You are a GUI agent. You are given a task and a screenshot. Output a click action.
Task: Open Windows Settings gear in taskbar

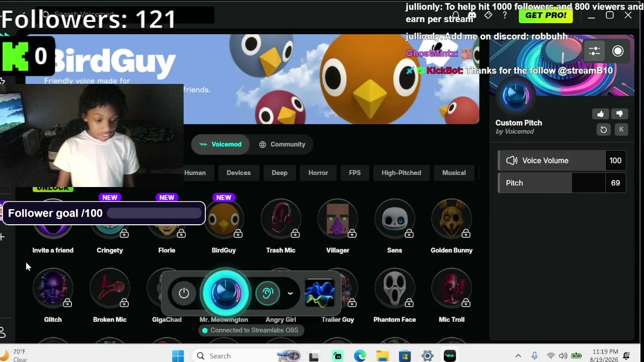click(427, 356)
